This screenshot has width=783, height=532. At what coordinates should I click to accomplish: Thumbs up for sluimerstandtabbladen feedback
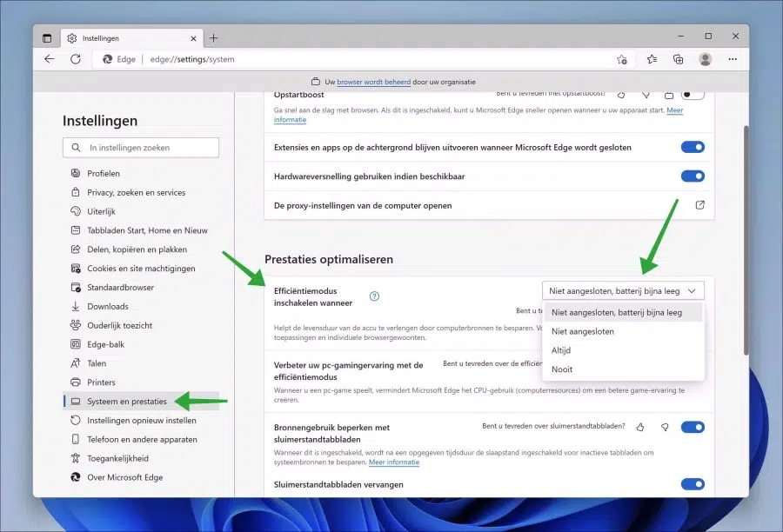(x=640, y=427)
